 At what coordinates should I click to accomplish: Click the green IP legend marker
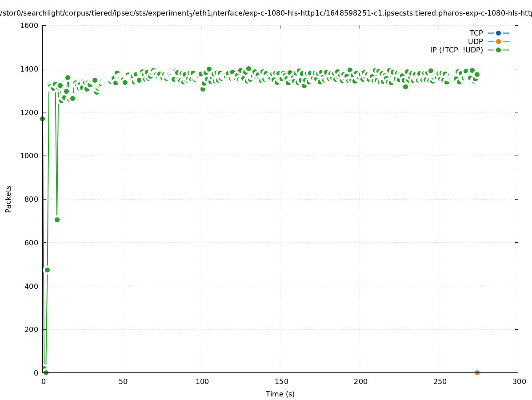[498, 50]
